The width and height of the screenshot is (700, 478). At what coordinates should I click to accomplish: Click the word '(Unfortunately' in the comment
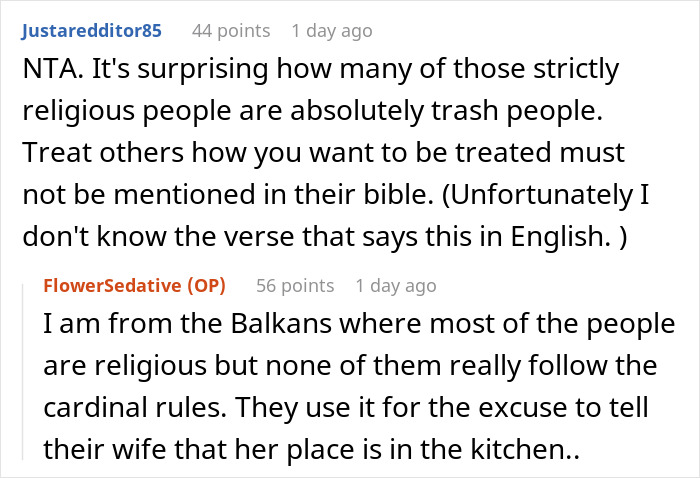[x=537, y=195]
